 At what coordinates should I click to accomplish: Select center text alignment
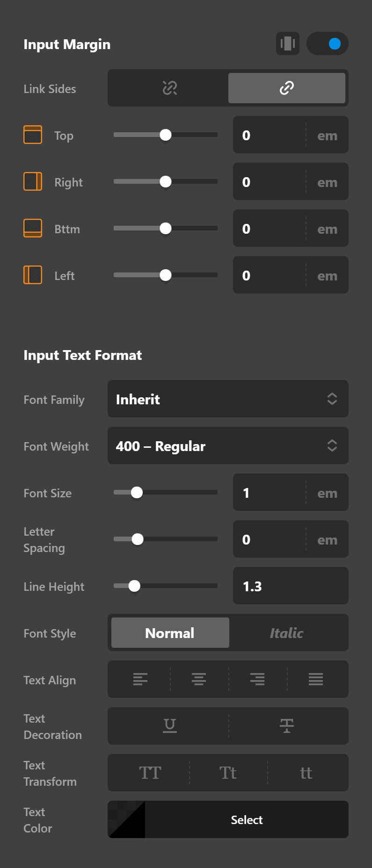[x=198, y=679]
